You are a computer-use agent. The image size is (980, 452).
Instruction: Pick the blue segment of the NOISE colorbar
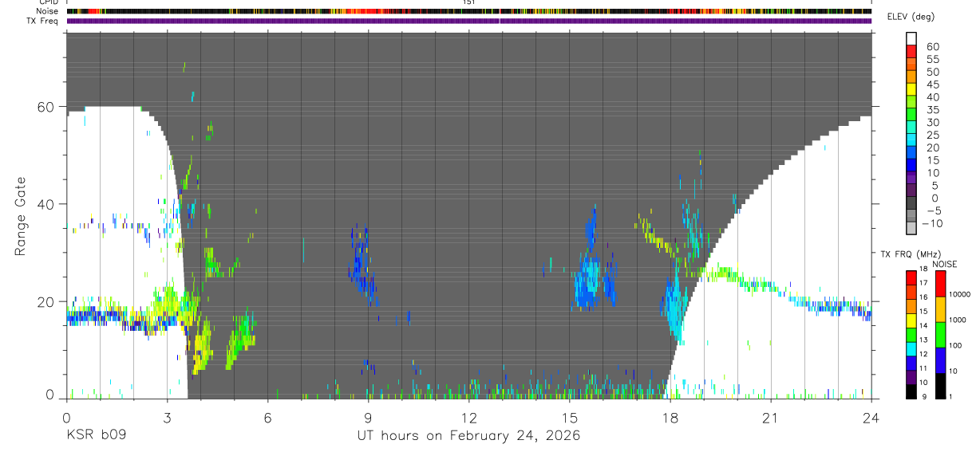940,360
